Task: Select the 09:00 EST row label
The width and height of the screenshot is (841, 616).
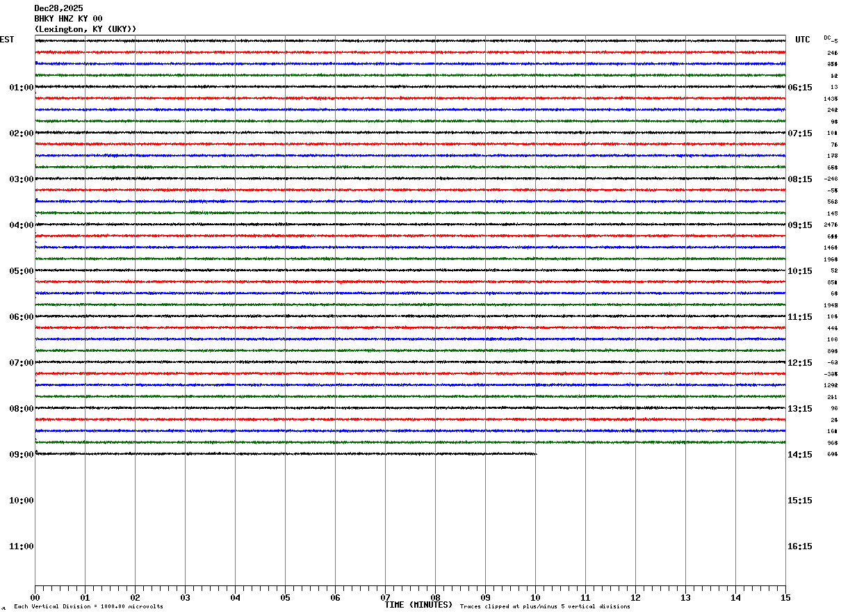Action: [22, 455]
